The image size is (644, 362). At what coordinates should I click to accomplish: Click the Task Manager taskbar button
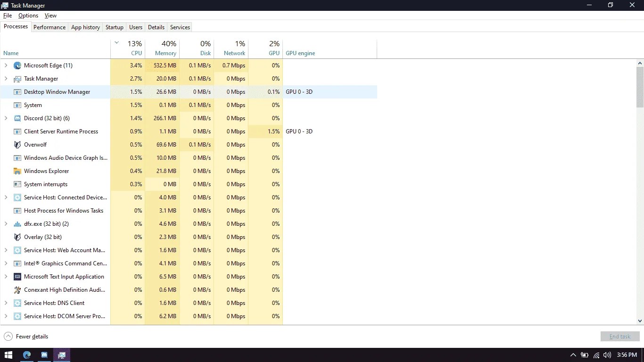62,355
